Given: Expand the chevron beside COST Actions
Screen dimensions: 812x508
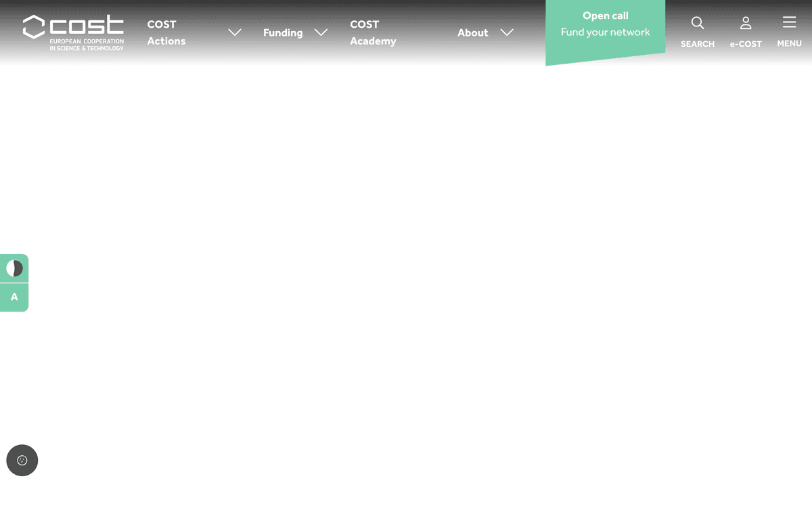Looking at the screenshot, I should pos(235,33).
